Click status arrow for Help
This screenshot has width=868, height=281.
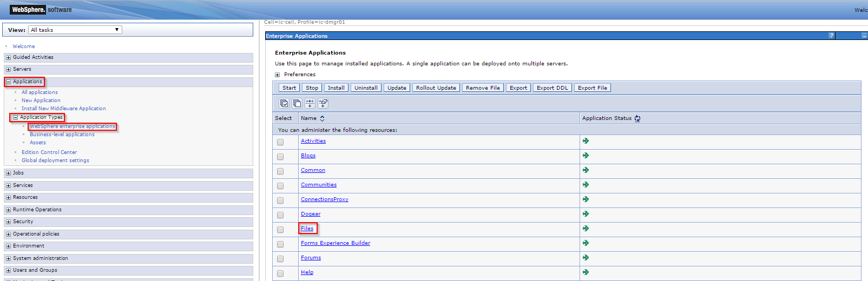pos(586,272)
